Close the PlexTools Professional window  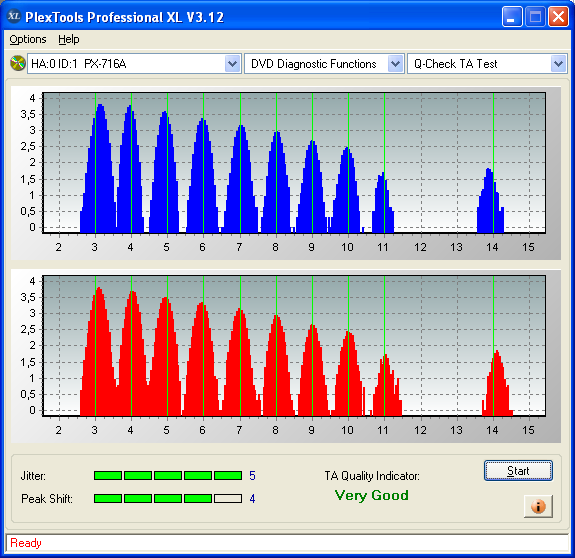point(558,17)
